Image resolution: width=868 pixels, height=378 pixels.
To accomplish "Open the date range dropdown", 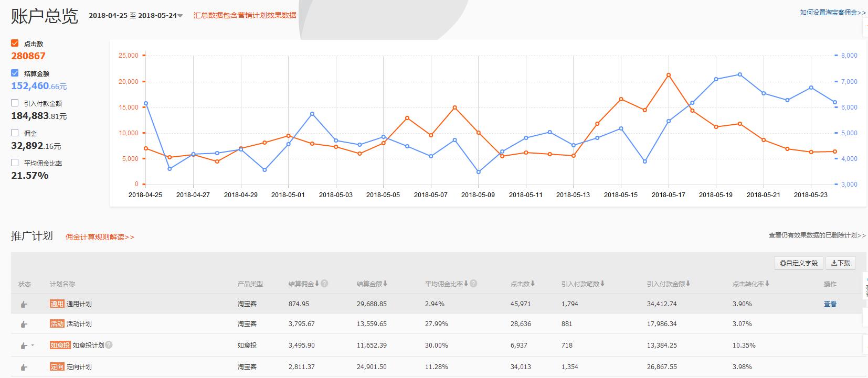I will (x=180, y=16).
